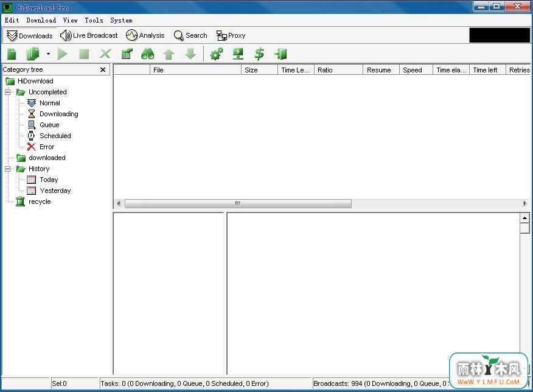Viewport: 533px width, 392px height.
Task: Collapse the History tree node
Action: click(7, 169)
